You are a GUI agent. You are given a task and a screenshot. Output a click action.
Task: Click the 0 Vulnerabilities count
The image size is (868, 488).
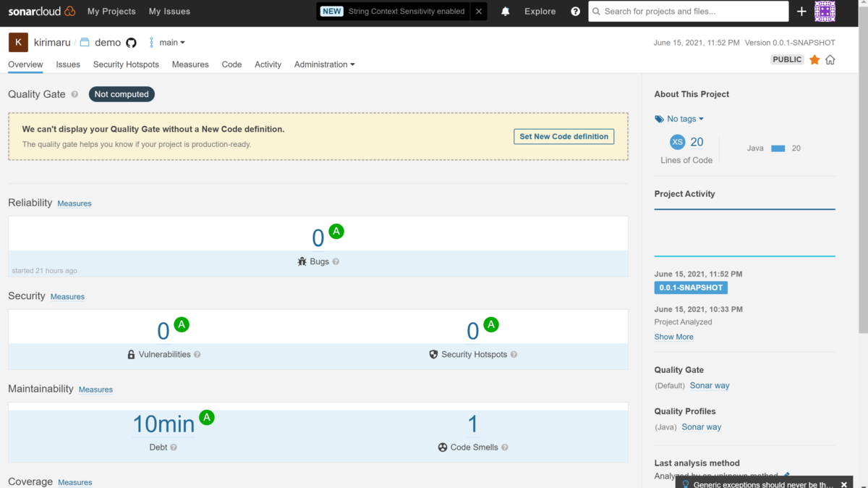(163, 331)
